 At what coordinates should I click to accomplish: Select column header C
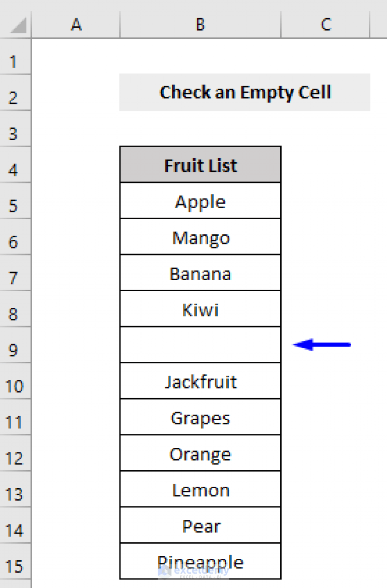[x=326, y=24]
